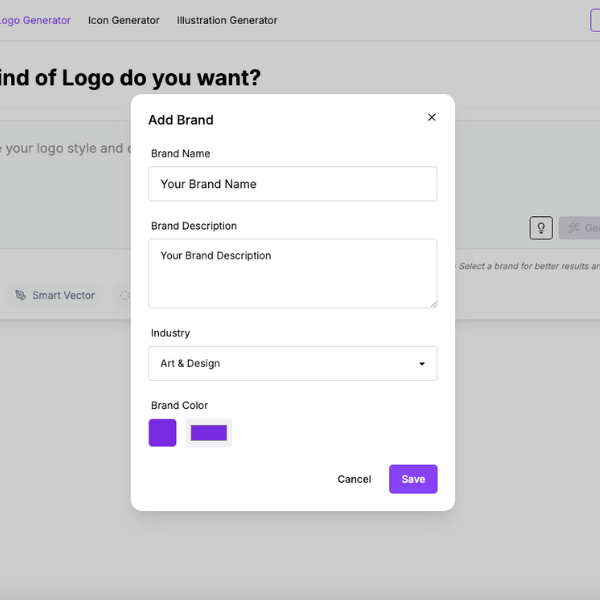
Task: Open the rectangular color picker input
Action: [209, 433]
